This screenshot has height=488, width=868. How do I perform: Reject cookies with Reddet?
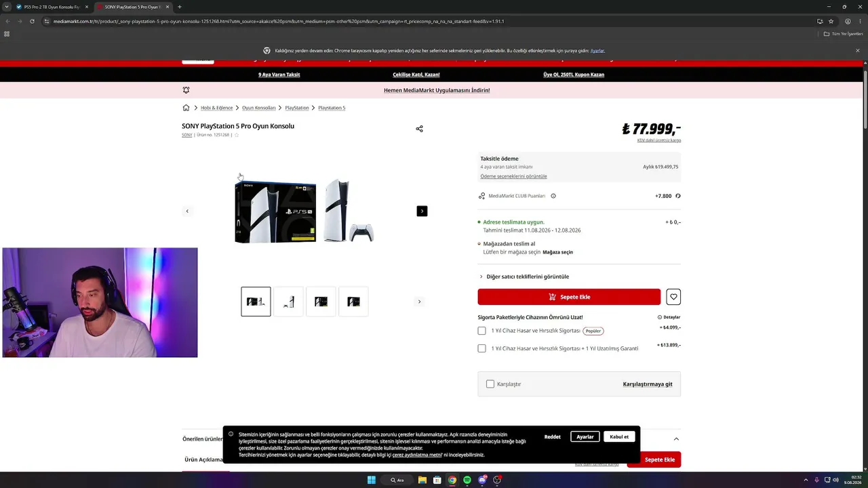pos(553,436)
